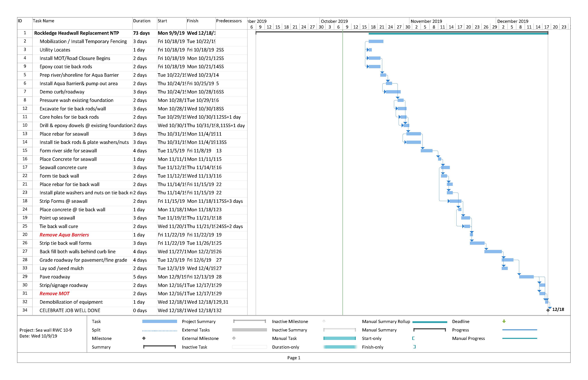Viewport: 588px width, 380px height.
Task: Click the External Milestone diamond in the legend
Action: [x=234, y=338]
